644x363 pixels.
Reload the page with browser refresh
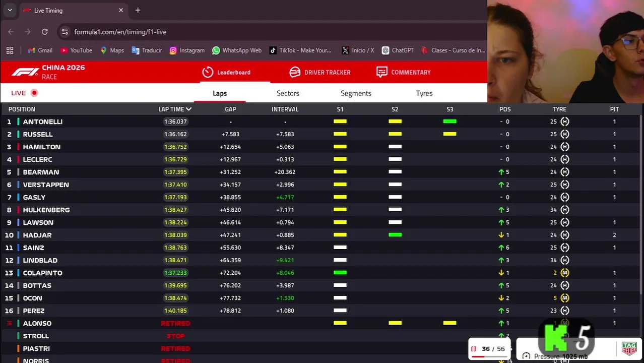click(44, 32)
